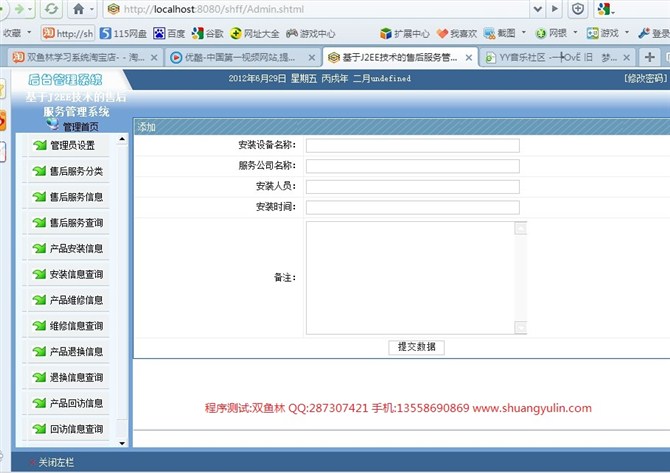This screenshot has height=473, width=670.
Task: Open 售后服务分类 in sidebar
Action: [75, 171]
